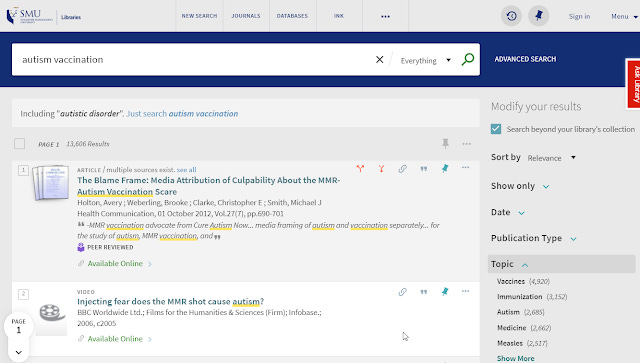Expand the Date filter

pyautogui.click(x=508, y=212)
